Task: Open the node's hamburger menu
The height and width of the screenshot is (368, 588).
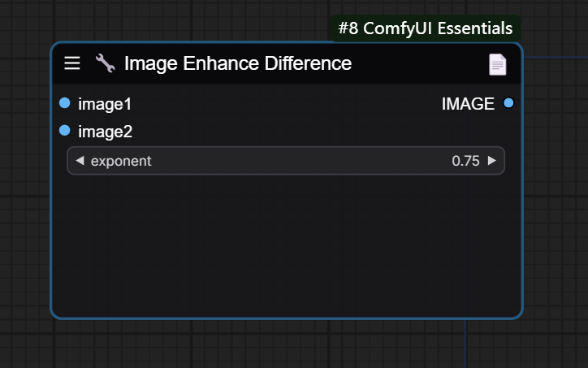Action: (x=72, y=63)
